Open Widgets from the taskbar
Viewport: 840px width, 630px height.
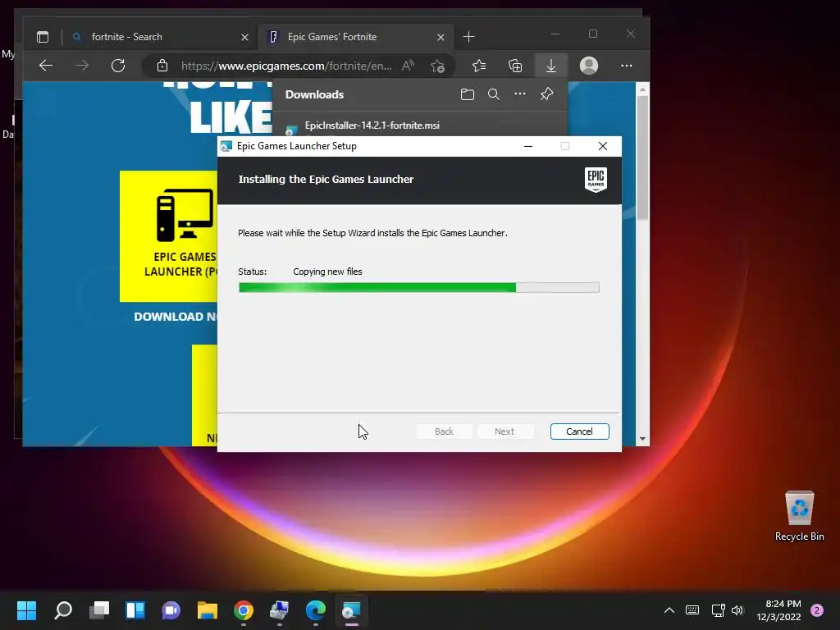click(x=135, y=610)
